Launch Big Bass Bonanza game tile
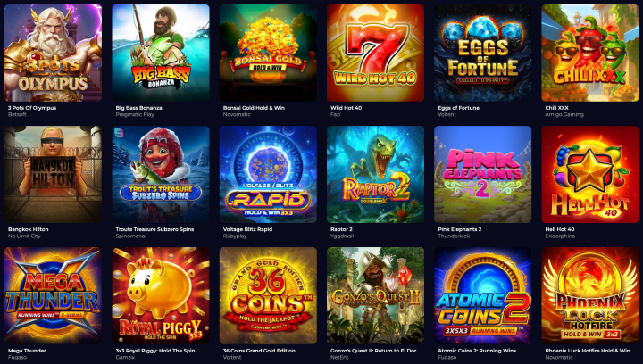This screenshot has width=643, height=364. [x=161, y=53]
